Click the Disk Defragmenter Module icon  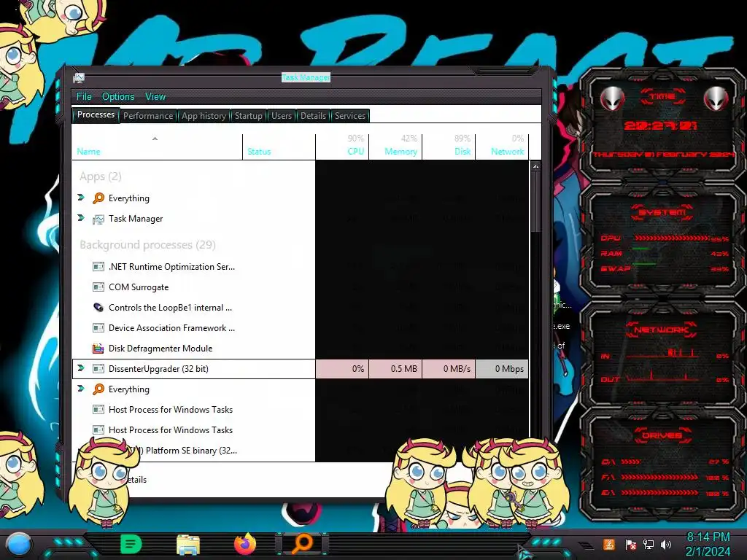[x=98, y=349]
